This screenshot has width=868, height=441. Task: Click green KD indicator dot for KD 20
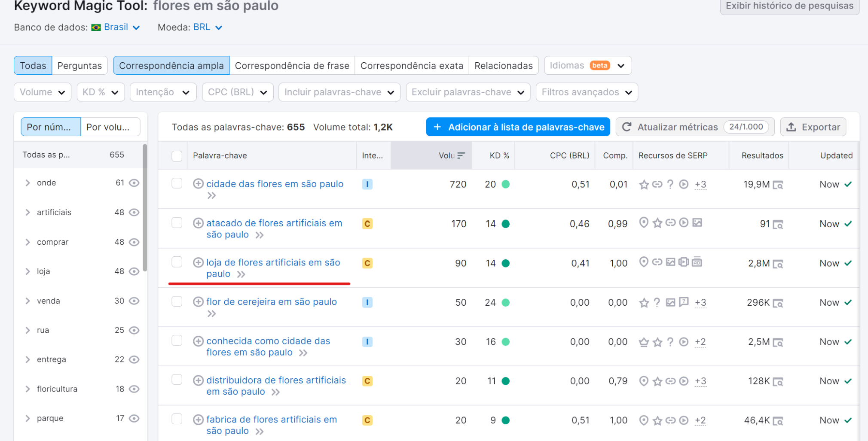(506, 184)
